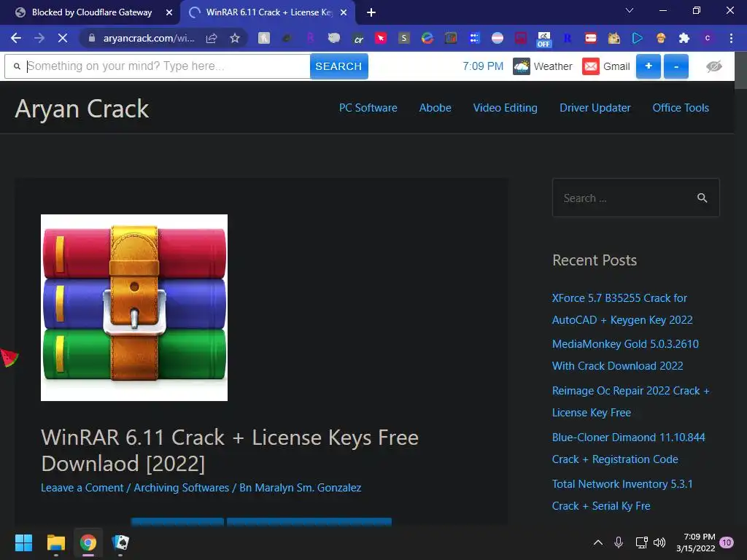Open the red card extension icon
The image size is (747, 560).
coord(591,38)
